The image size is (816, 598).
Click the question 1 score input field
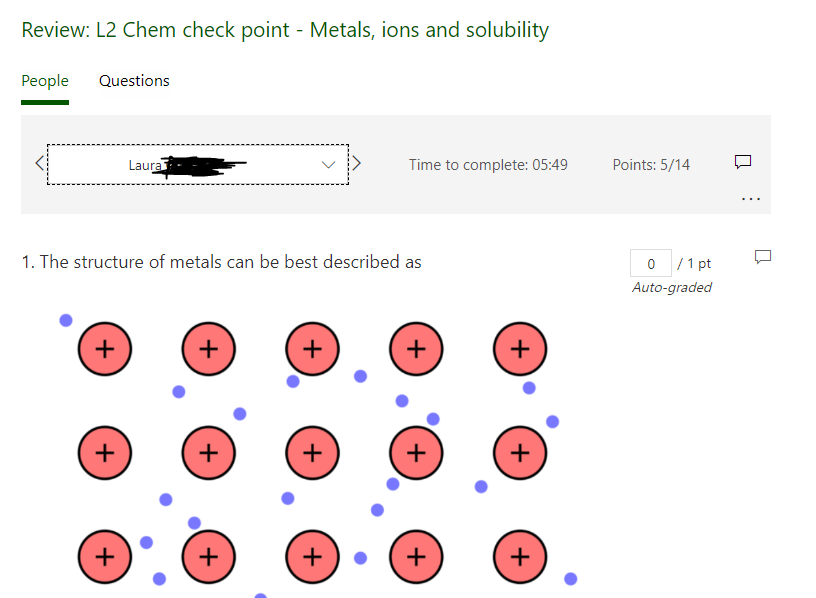pyautogui.click(x=651, y=263)
